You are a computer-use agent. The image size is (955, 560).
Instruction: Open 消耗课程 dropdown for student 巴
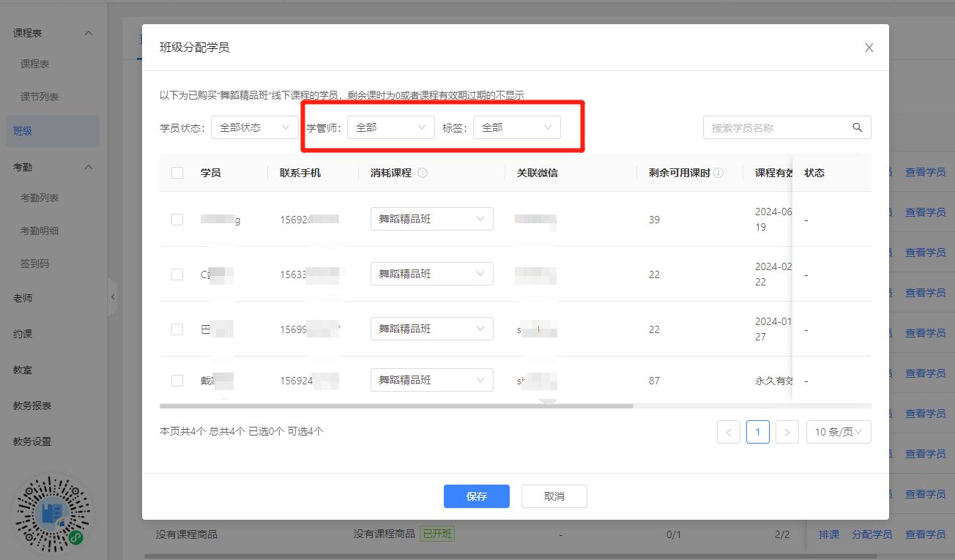pyautogui.click(x=432, y=329)
